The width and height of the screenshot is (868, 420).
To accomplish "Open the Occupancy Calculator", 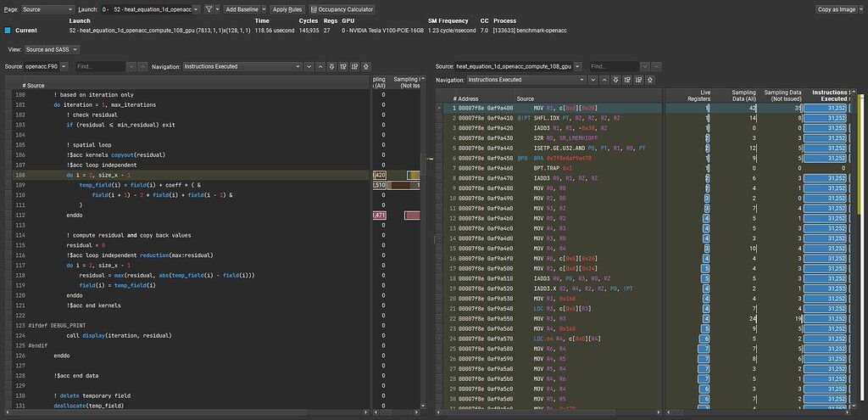I will point(342,9).
